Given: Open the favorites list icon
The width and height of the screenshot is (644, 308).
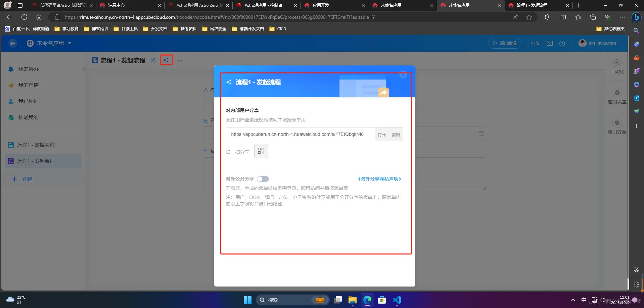Looking at the screenshot, I should pyautogui.click(x=578, y=17).
